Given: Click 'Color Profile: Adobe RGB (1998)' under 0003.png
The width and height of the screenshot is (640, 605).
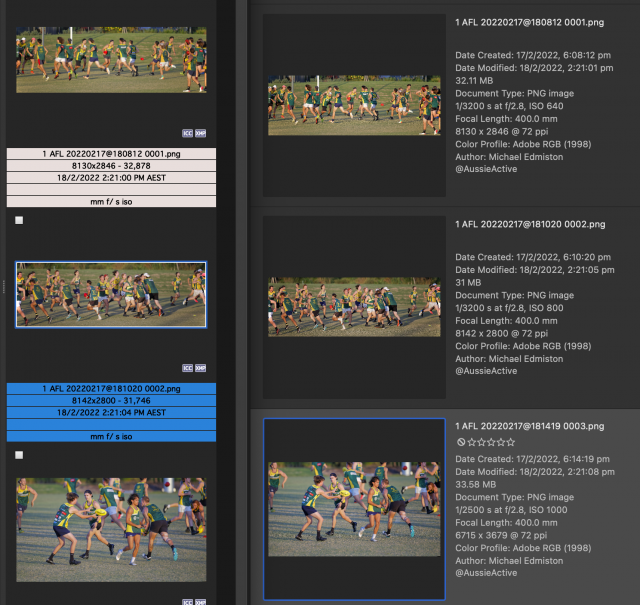Looking at the screenshot, I should (523, 548).
